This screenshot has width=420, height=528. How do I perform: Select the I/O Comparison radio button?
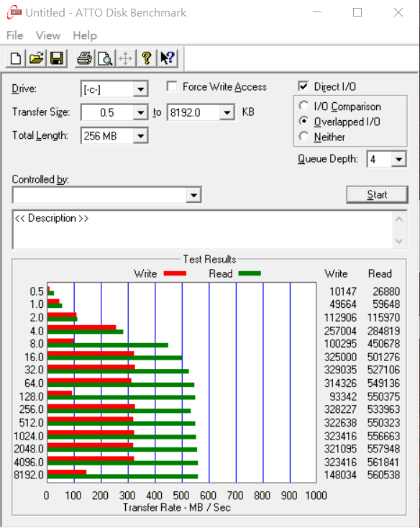tap(303, 106)
